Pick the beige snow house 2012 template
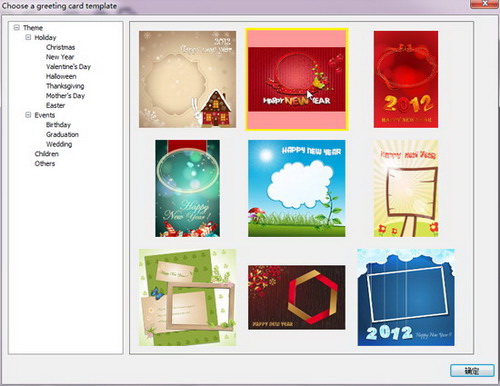This screenshot has width=500, height=386. [x=187, y=79]
